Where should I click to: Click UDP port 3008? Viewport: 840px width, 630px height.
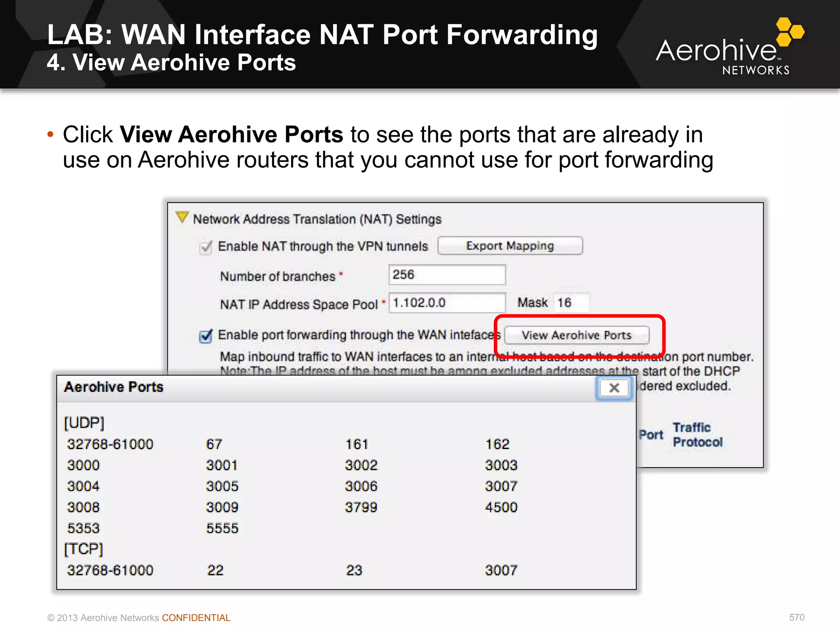pyautogui.click(x=83, y=507)
